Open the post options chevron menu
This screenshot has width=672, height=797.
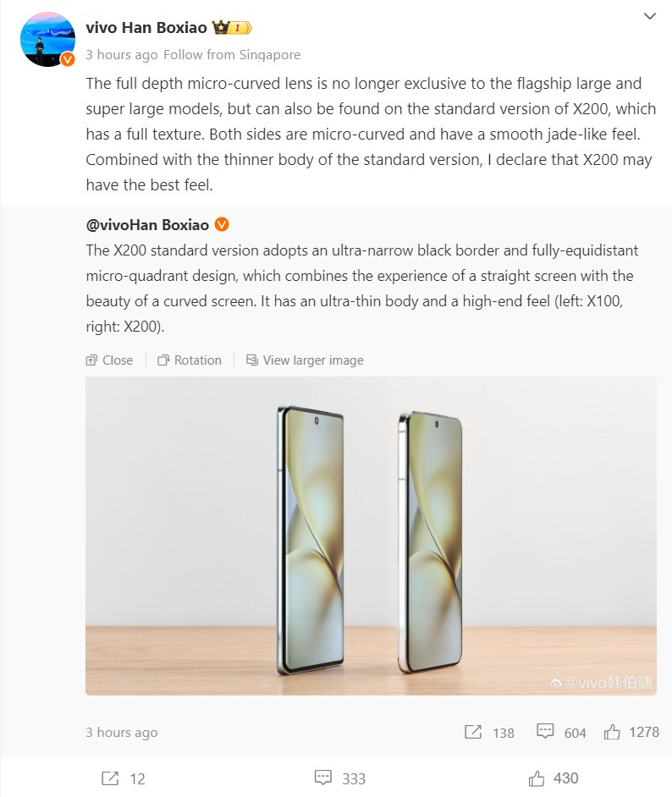click(x=650, y=16)
